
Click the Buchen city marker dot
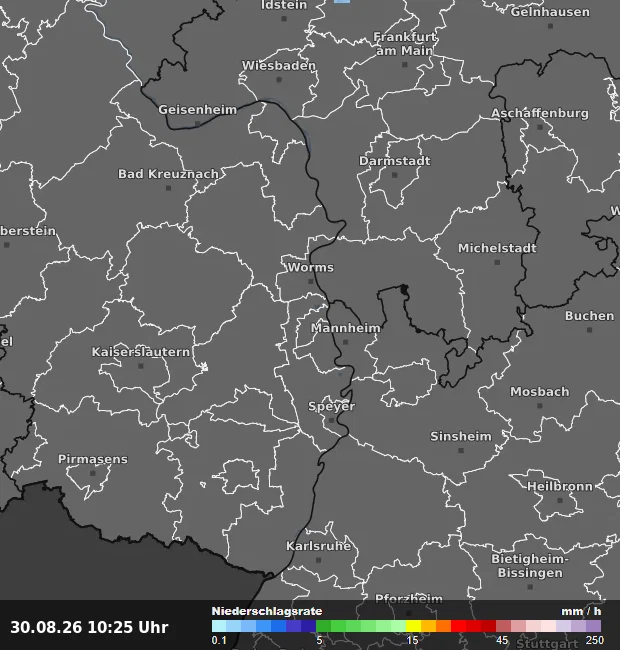(589, 330)
